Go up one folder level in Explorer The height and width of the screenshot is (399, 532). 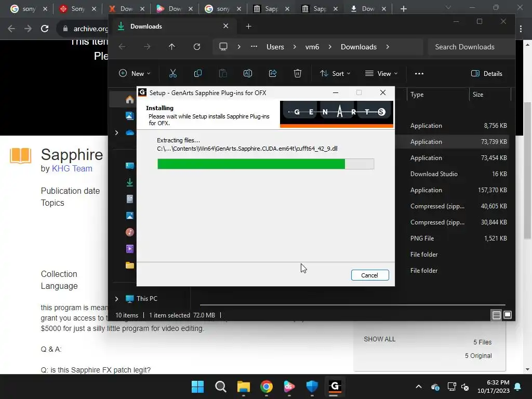point(171,47)
